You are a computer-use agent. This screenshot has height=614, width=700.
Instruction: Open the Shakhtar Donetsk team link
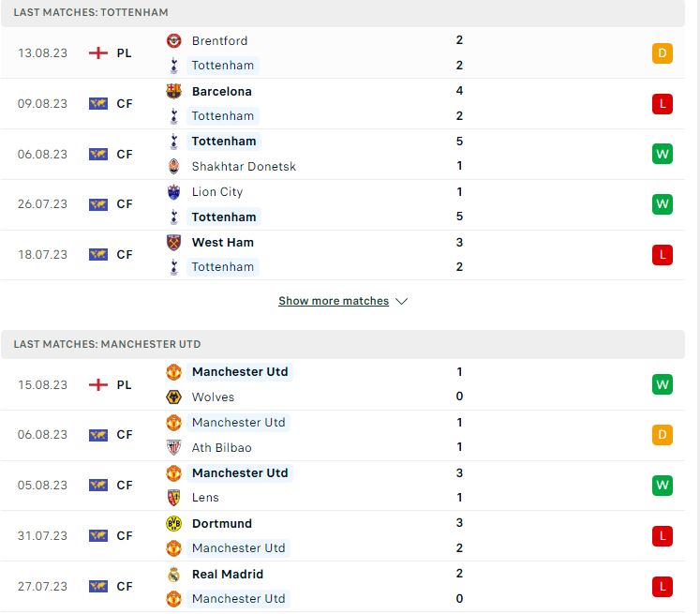click(x=244, y=166)
